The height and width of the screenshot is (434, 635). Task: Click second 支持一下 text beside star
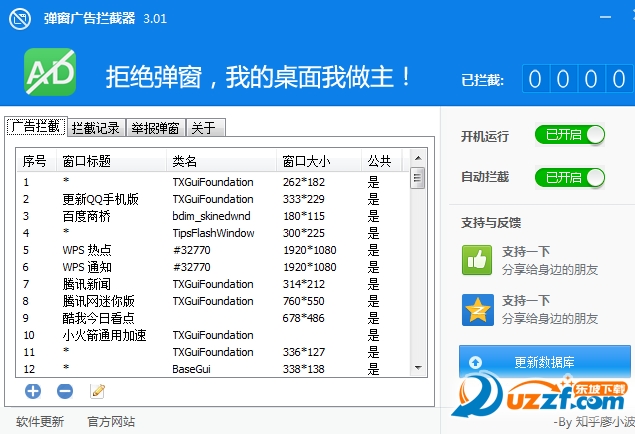click(x=526, y=301)
